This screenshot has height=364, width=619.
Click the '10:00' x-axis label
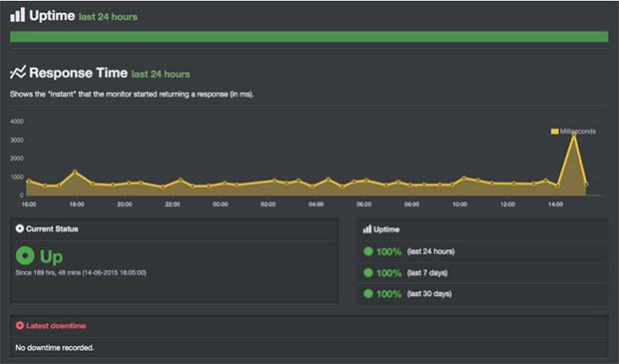pyautogui.click(x=459, y=204)
